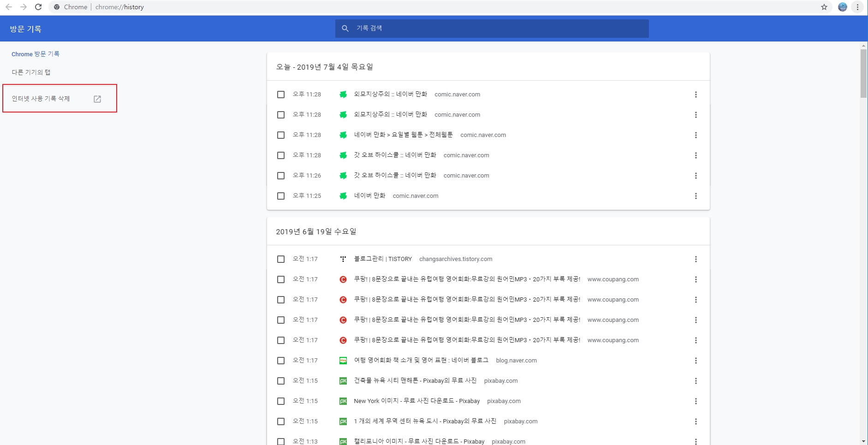868x445 pixels.
Task: Open the Chrome three-dot main menu
Action: pyautogui.click(x=857, y=7)
